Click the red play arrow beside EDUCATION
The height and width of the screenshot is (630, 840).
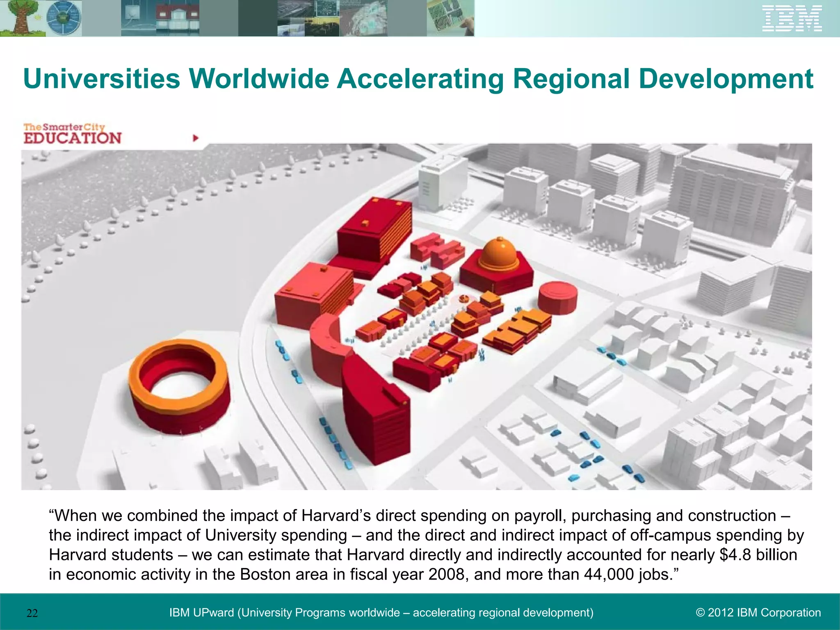coord(196,138)
